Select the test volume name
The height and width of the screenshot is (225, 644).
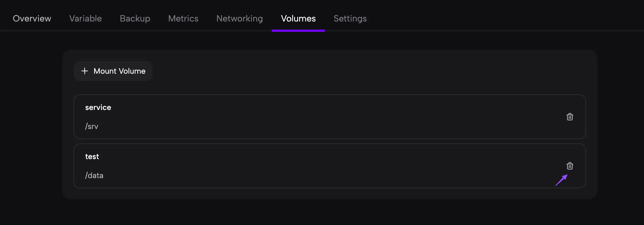(x=92, y=157)
